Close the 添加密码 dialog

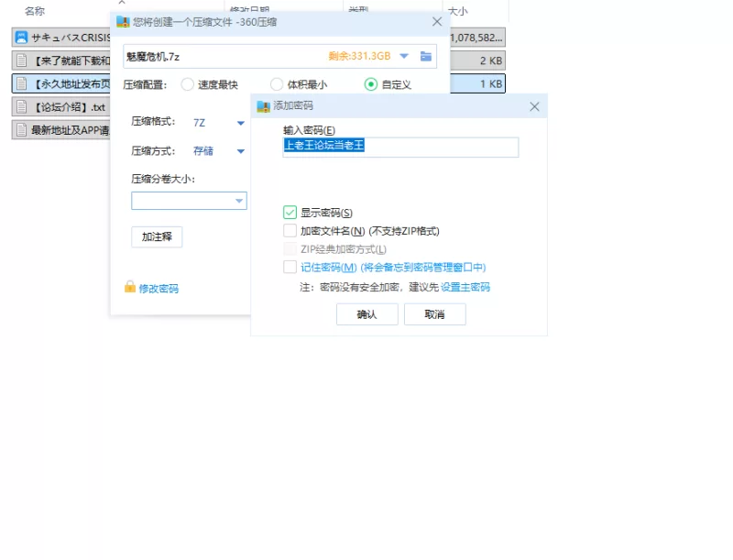(x=534, y=106)
